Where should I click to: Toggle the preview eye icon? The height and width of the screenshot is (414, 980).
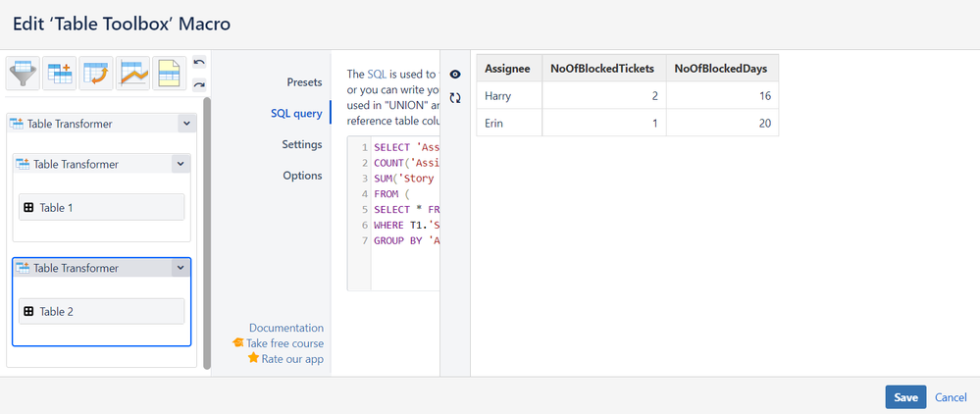[455, 75]
